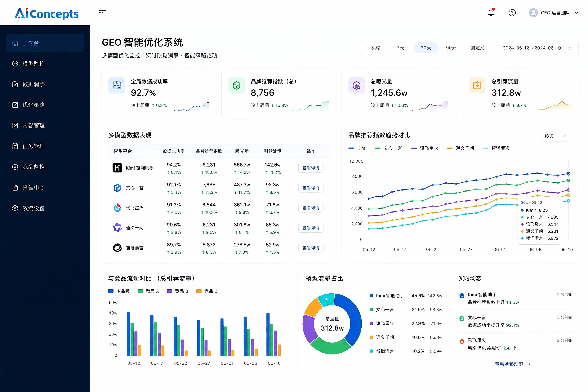This screenshot has width=588, height=392.
Task: Click the 06-10 Kimi data point on trend chart
Action: 568,173
